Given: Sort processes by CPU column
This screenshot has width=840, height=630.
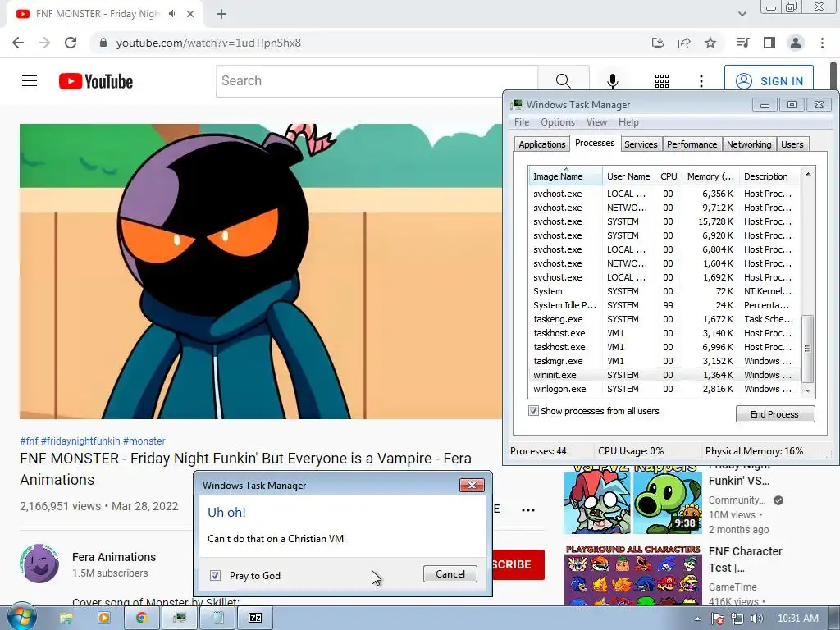Looking at the screenshot, I should pyautogui.click(x=669, y=176).
